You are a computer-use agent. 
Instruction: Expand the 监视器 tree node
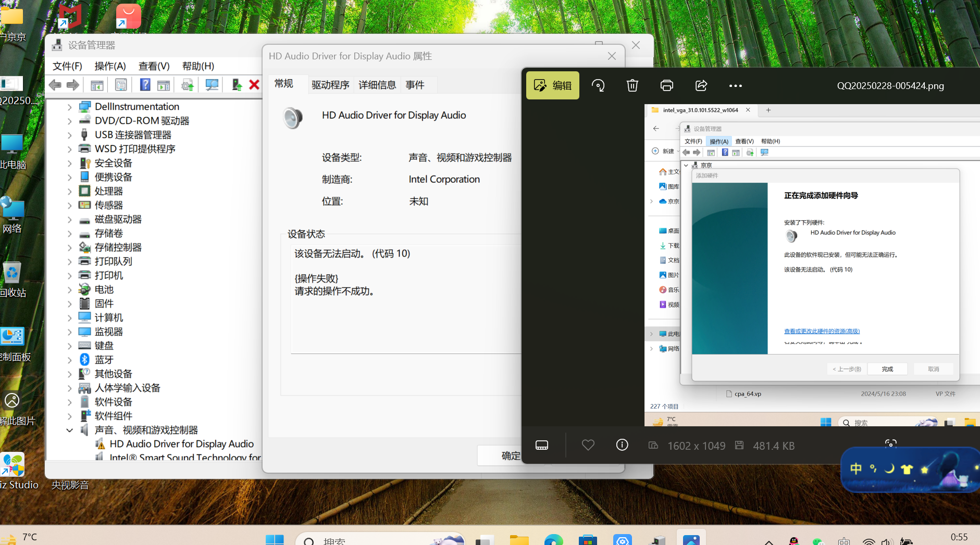tap(69, 332)
